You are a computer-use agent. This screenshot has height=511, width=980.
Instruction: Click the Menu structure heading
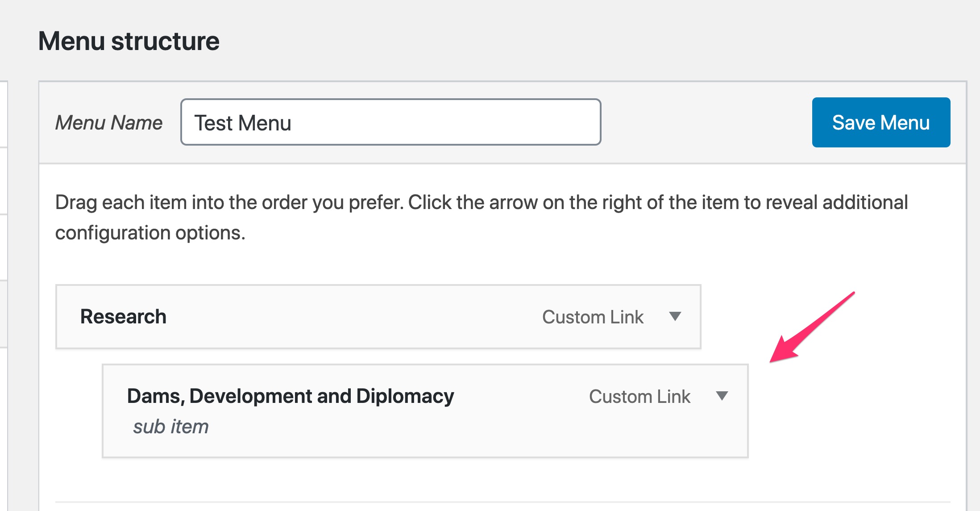tap(129, 41)
